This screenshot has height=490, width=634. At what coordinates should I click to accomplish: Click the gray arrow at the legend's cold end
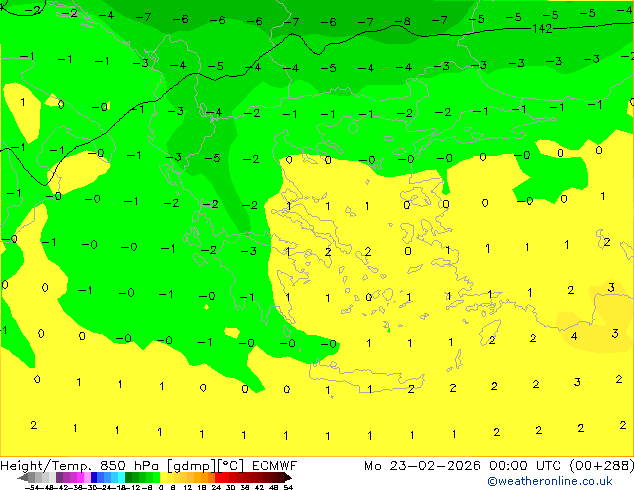(x=23, y=477)
